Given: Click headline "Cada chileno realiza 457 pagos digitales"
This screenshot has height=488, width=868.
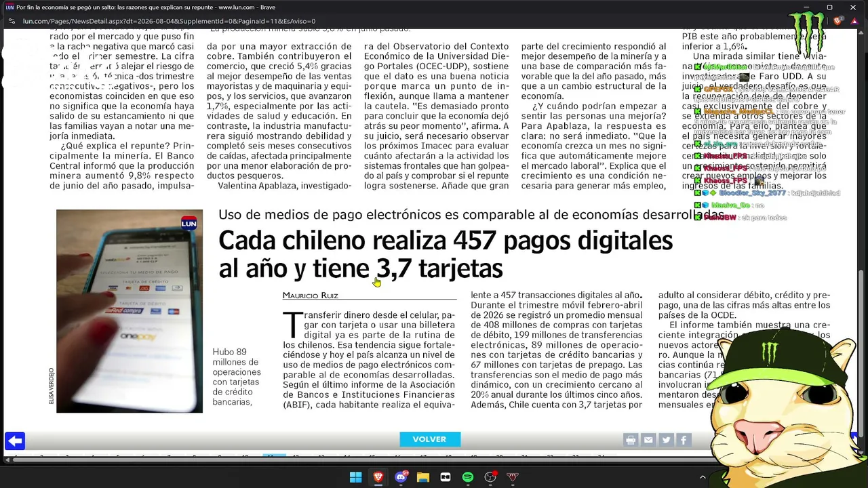Looking at the screenshot, I should [446, 241].
